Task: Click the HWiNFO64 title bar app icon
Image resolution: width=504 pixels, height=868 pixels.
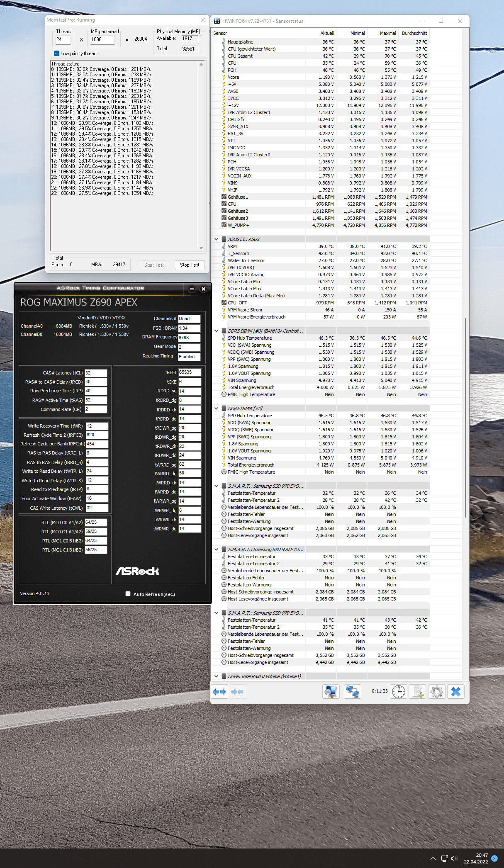Action: click(x=217, y=21)
